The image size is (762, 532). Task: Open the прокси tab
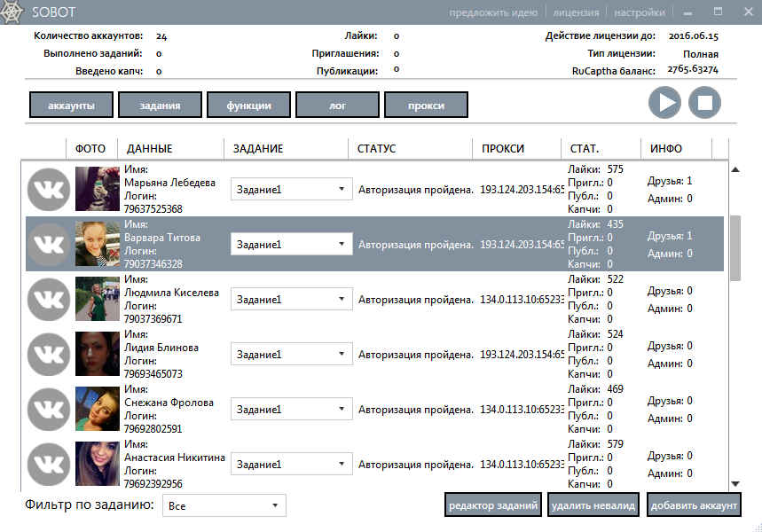click(426, 106)
